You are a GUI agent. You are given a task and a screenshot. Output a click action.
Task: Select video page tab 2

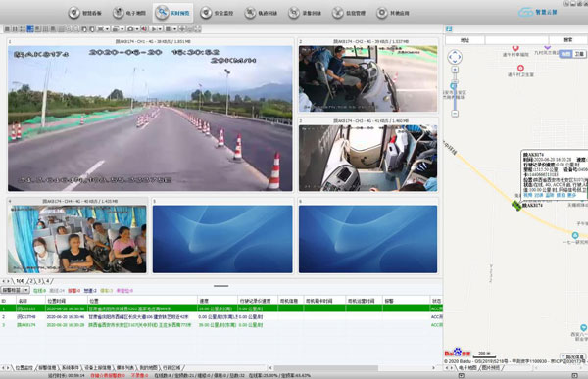click(x=31, y=281)
